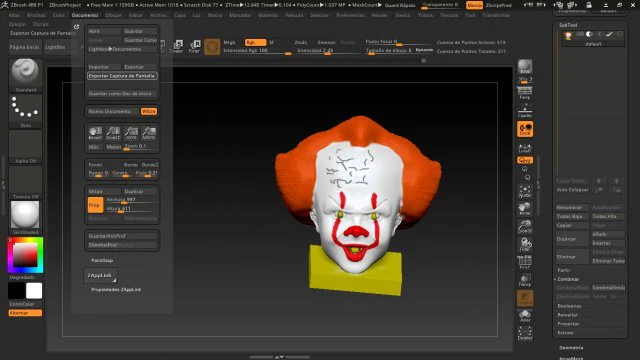Viewport: 640px width, 360px height.
Task: Click the Persp perspective icon
Action: pyautogui.click(x=525, y=93)
